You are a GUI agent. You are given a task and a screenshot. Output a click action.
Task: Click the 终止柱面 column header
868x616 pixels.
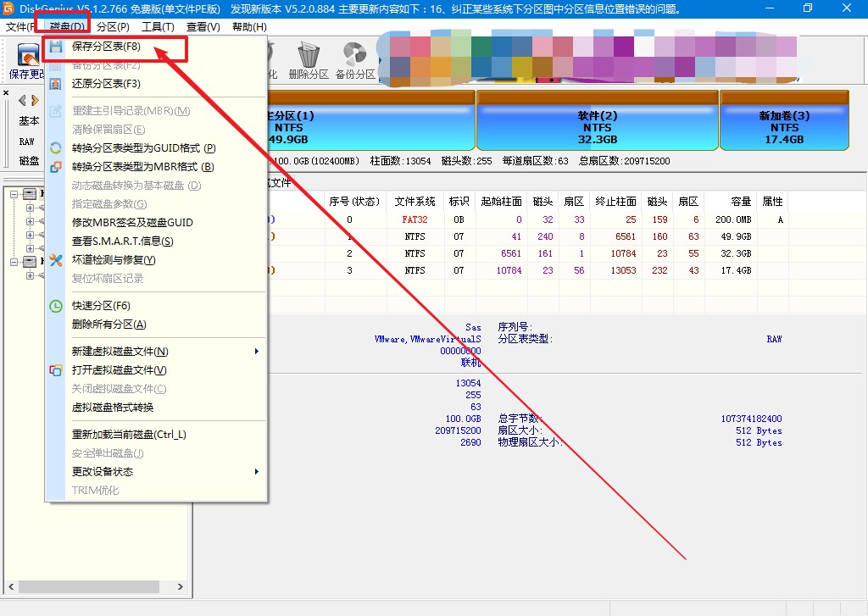[x=615, y=202]
